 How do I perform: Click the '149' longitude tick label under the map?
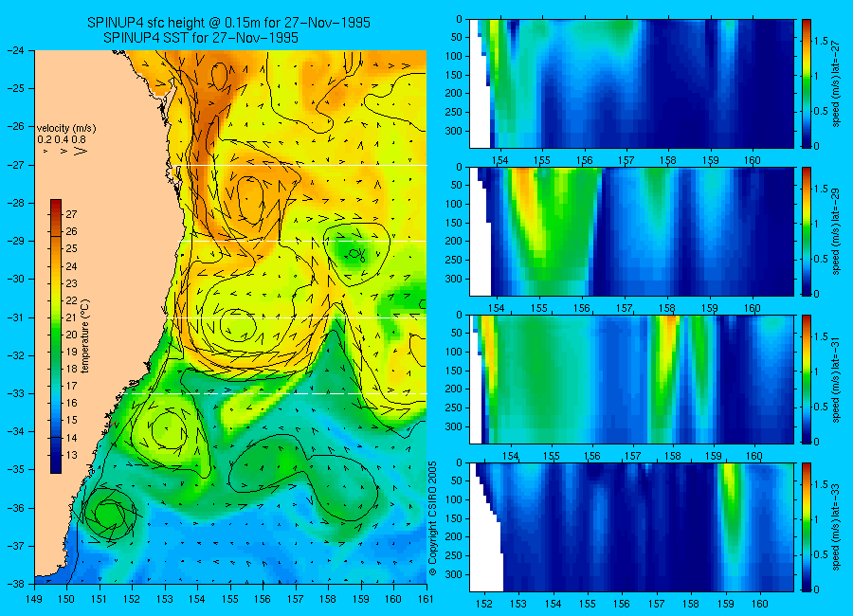pos(35,599)
